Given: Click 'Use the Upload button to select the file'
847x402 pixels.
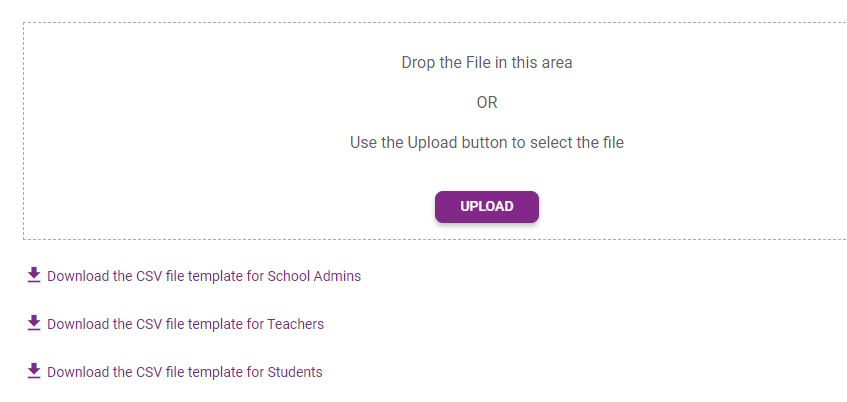Looking at the screenshot, I should tap(487, 143).
